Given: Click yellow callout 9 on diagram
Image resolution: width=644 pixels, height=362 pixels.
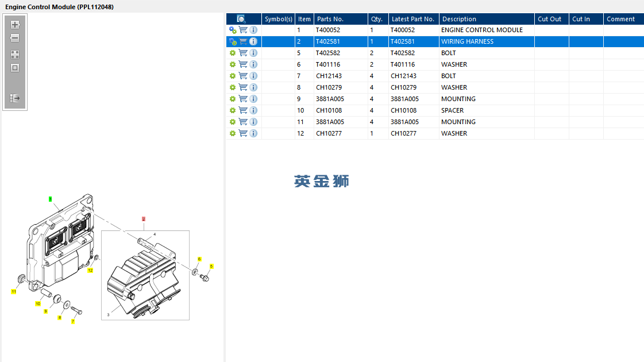Looking at the screenshot, I should tap(45, 311).
